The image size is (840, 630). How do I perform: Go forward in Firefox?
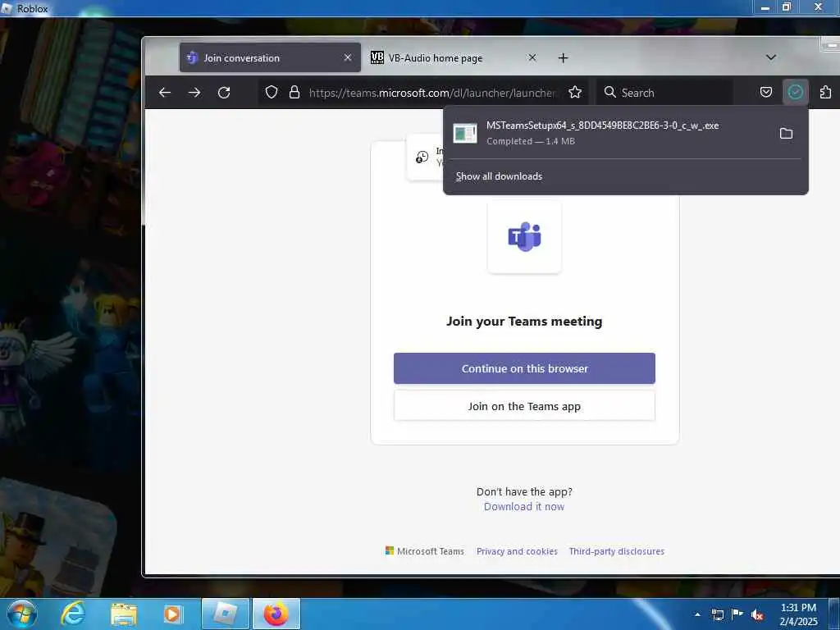point(194,93)
